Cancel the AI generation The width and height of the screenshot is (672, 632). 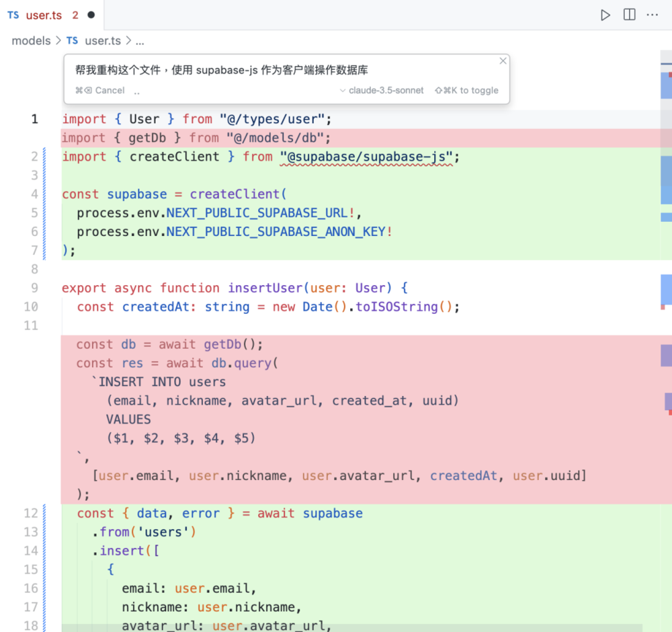tap(100, 90)
